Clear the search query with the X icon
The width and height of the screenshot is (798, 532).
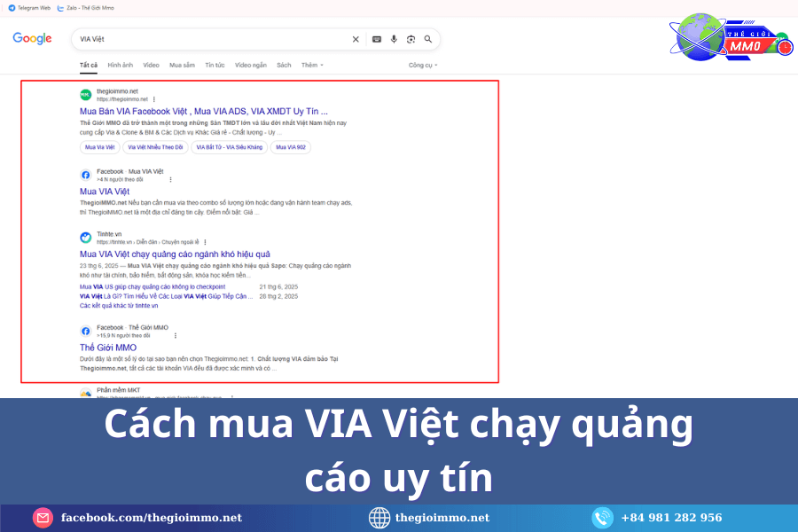[x=356, y=39]
